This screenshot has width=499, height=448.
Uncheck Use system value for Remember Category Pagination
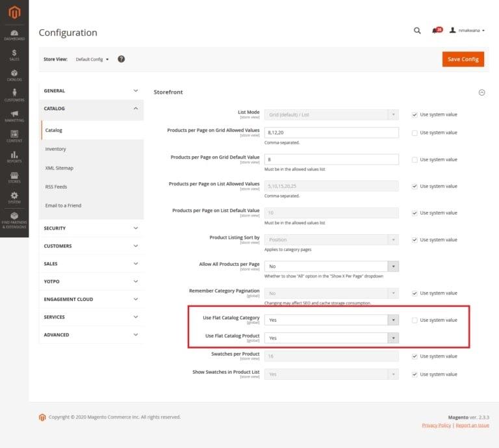415,293
